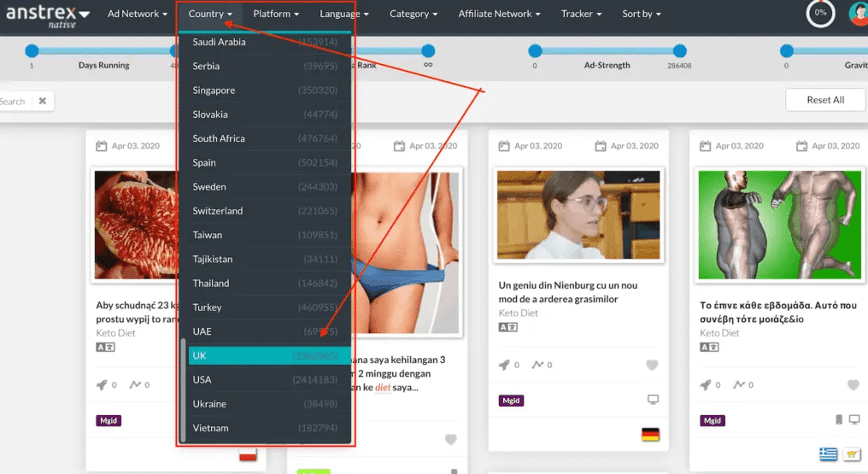The width and height of the screenshot is (868, 474).
Task: Open the user avatar profile
Action: click(x=859, y=14)
